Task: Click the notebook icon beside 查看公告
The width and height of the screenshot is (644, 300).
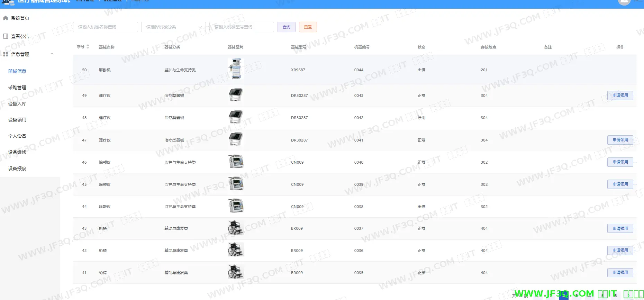Action: [6, 36]
